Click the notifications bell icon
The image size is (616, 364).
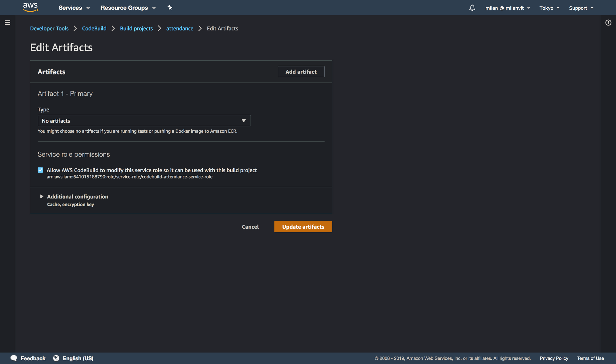(472, 7)
